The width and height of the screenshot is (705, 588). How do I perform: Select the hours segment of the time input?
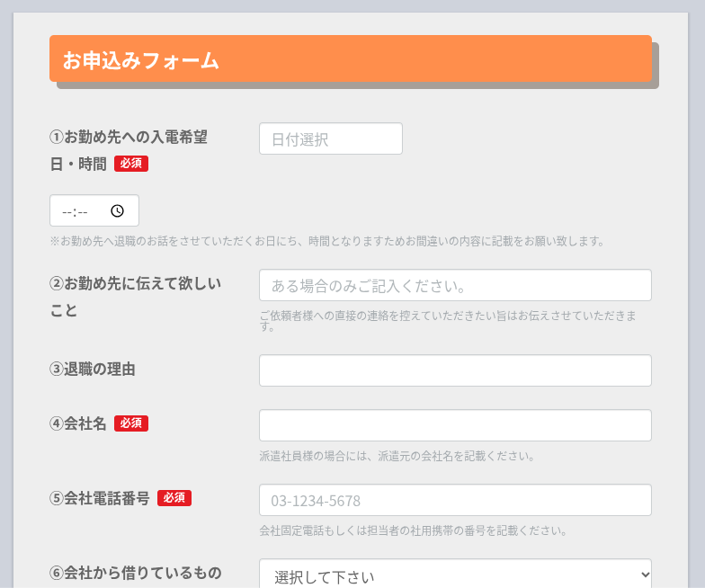point(67,212)
